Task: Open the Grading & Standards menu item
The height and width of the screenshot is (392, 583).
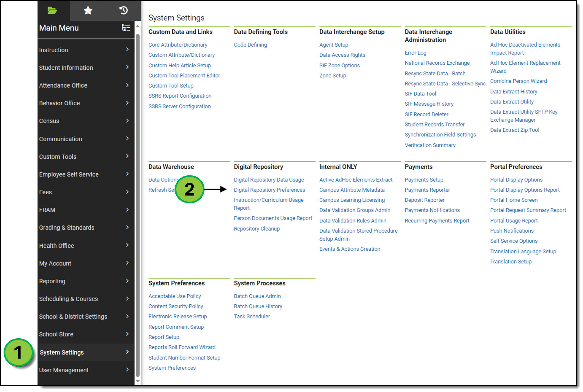Action: point(67,228)
